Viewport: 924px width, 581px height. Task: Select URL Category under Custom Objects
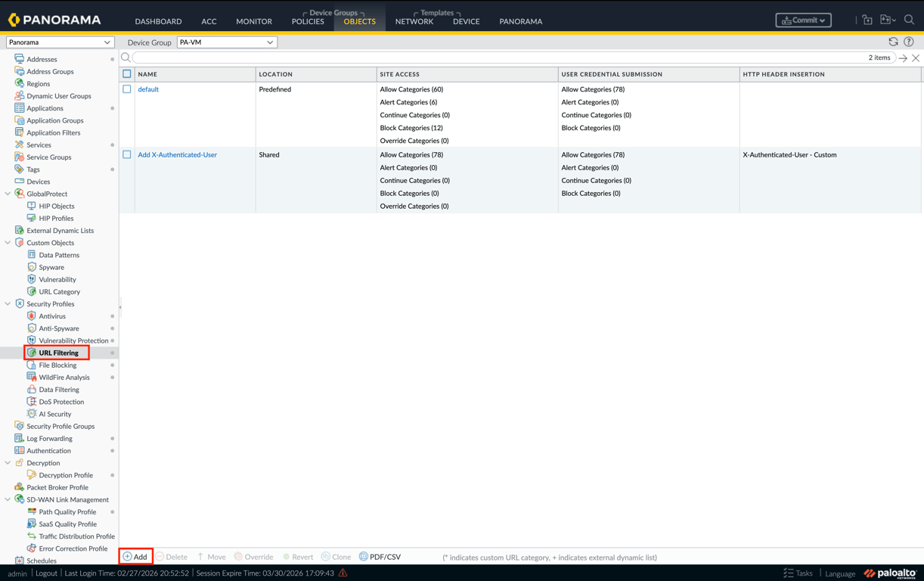pos(59,291)
